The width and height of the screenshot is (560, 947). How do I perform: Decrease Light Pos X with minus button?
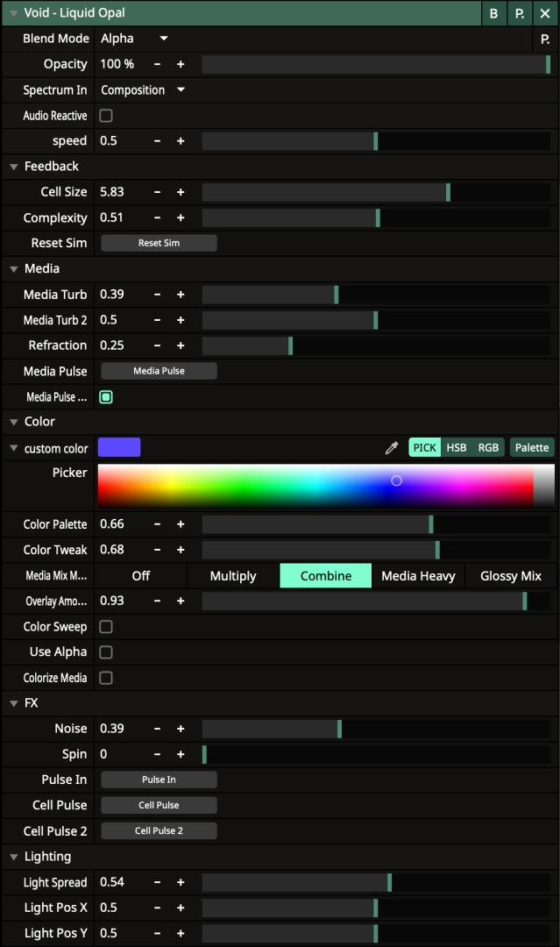click(158, 908)
